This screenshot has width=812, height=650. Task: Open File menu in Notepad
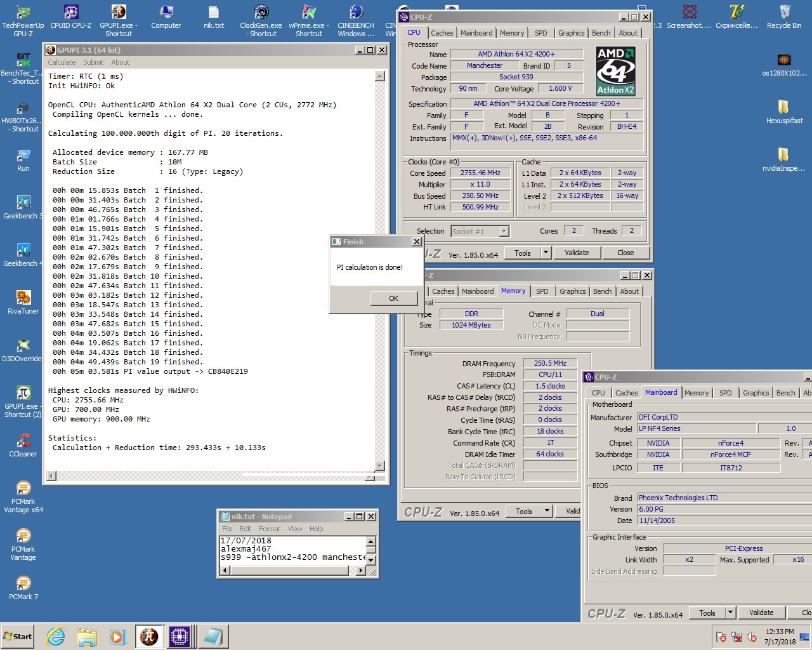tap(227, 529)
